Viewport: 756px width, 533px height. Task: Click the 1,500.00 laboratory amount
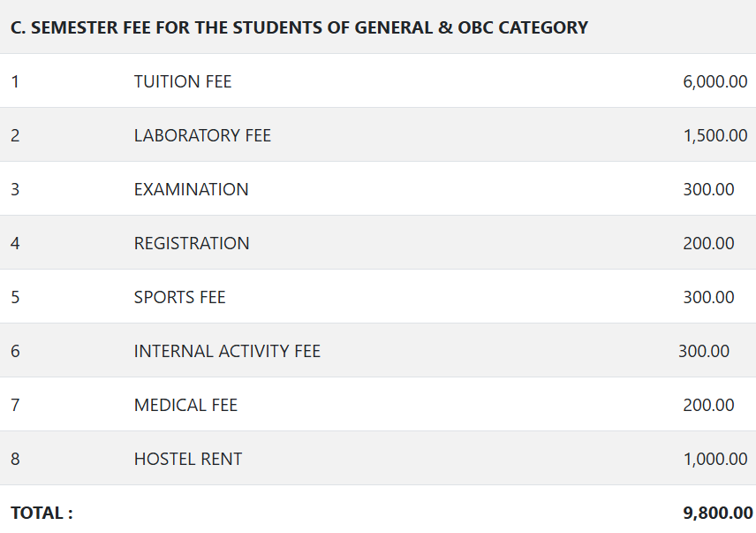(714, 135)
